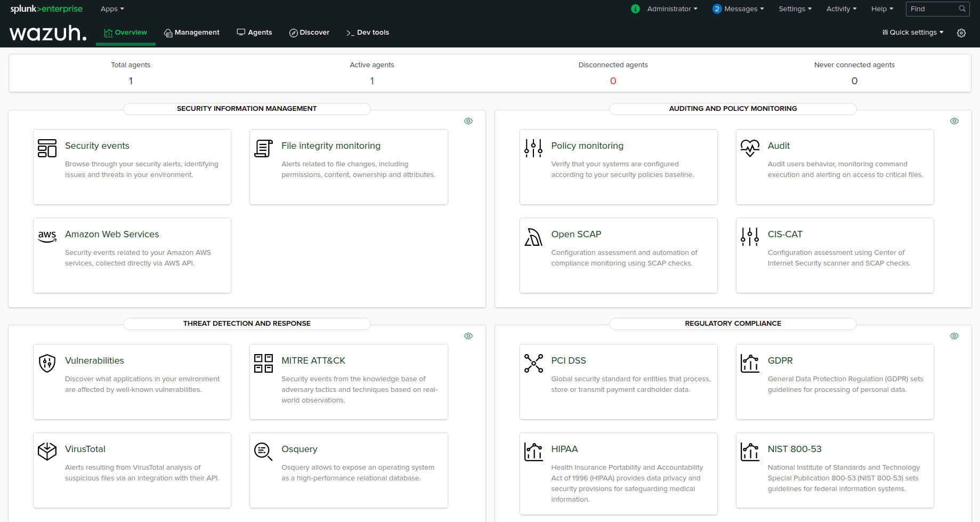
Task: Open the Vulnerabilities module
Action: 94,360
